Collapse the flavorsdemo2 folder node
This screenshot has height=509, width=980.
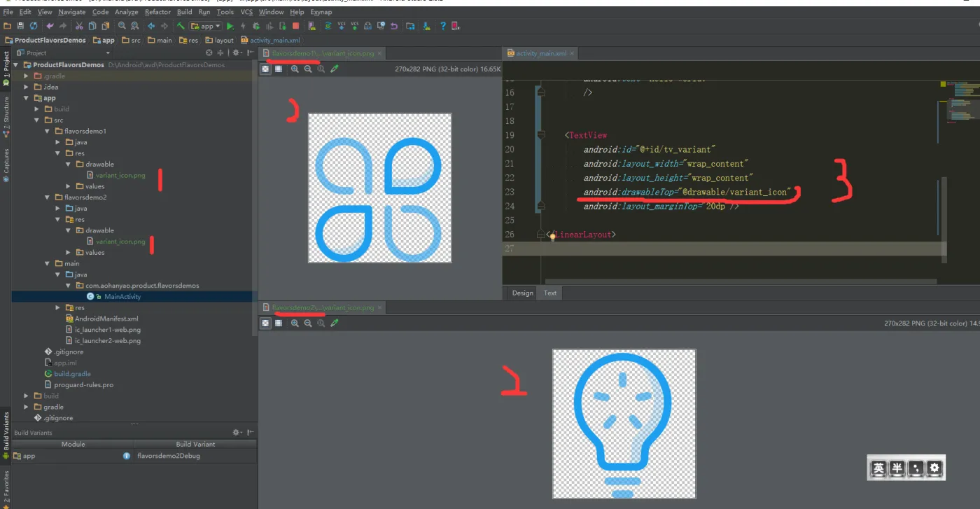point(48,197)
